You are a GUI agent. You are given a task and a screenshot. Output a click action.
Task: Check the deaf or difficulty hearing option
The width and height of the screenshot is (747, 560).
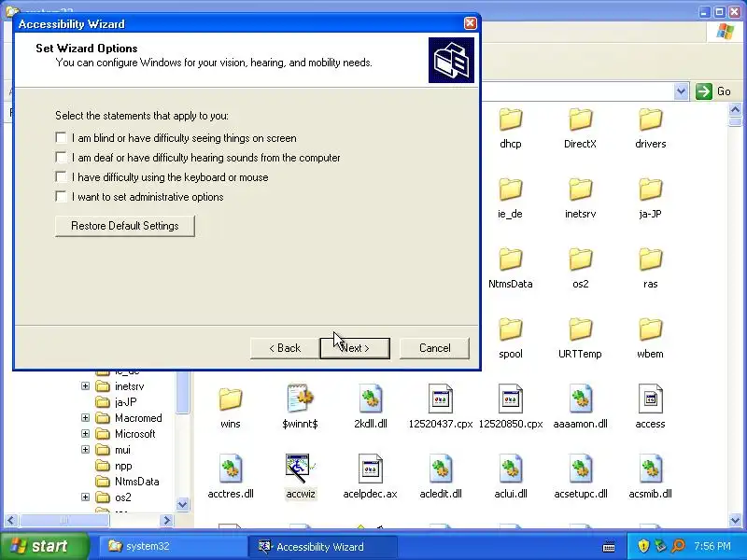[61, 158]
